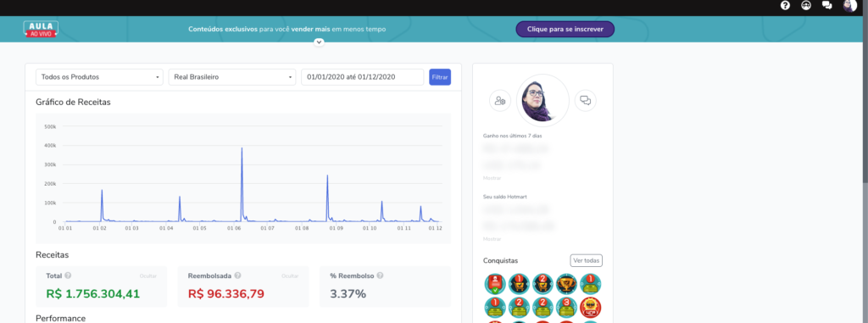Open the Real Brasileiro currency dropdown
The image size is (868, 323).
click(x=232, y=77)
